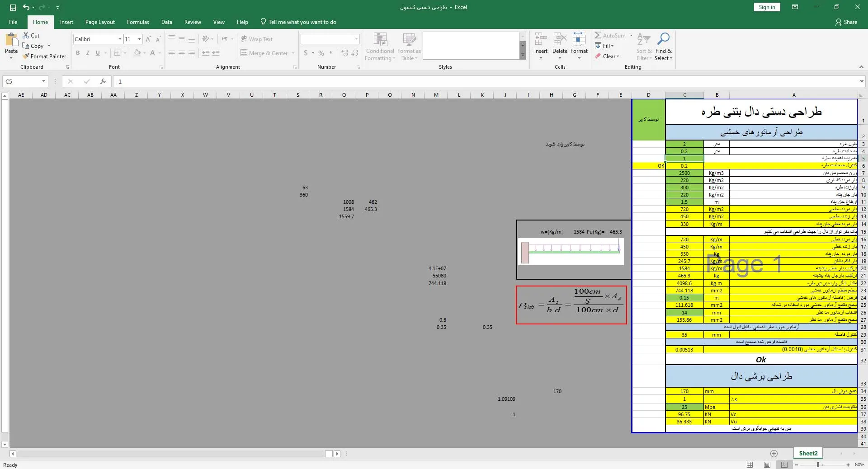Open Conditional Formatting icon
This screenshot has width=868, height=469.
(380, 40)
